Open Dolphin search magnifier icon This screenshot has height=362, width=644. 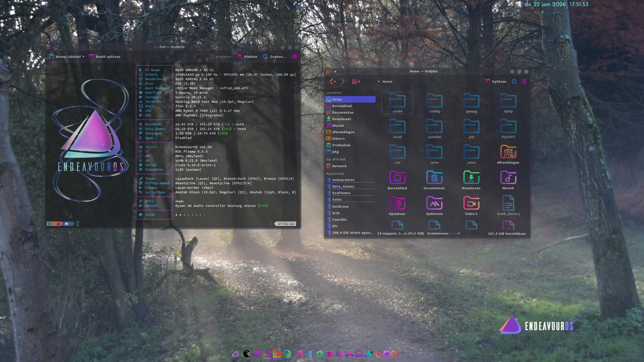point(514,81)
